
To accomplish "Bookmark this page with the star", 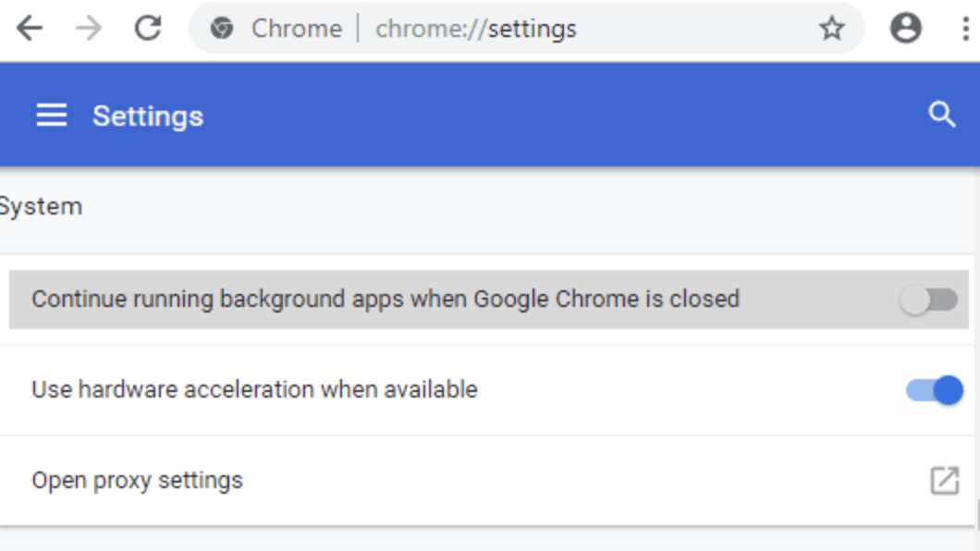I will [x=832, y=29].
